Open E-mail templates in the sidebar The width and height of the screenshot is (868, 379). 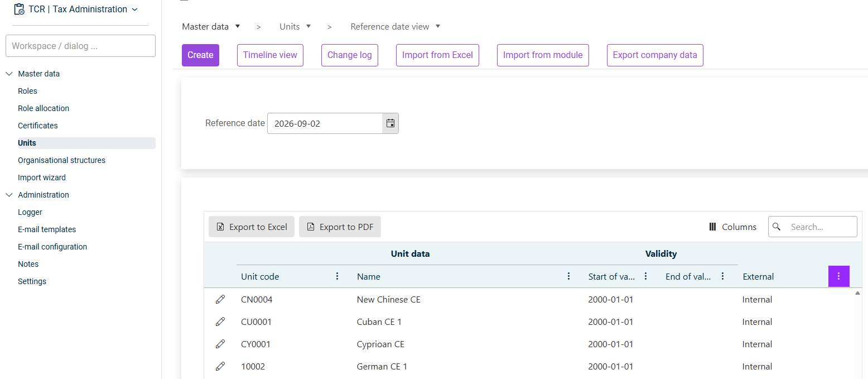pyautogui.click(x=47, y=229)
